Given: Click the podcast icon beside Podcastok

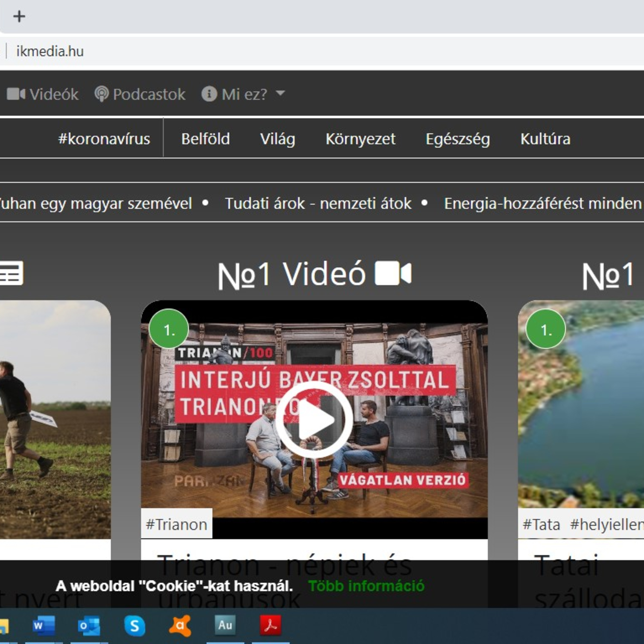Looking at the screenshot, I should pos(101,94).
